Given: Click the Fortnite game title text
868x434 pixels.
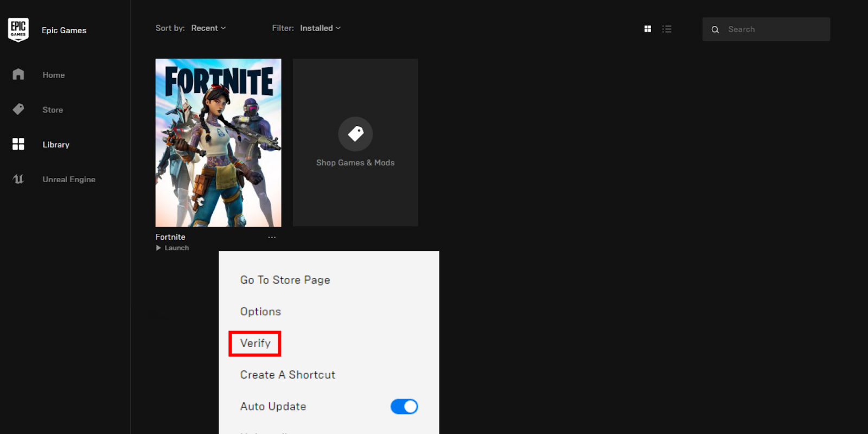Looking at the screenshot, I should 170,237.
